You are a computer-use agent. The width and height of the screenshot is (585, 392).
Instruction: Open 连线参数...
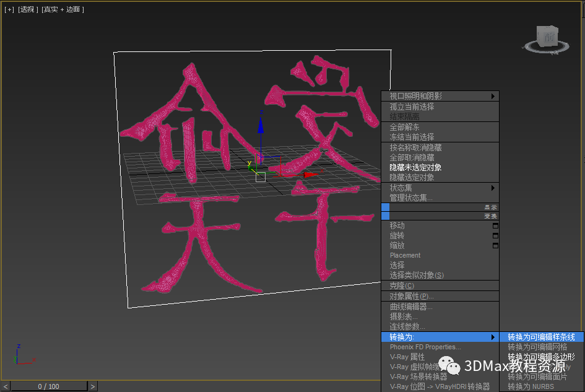pos(407,327)
